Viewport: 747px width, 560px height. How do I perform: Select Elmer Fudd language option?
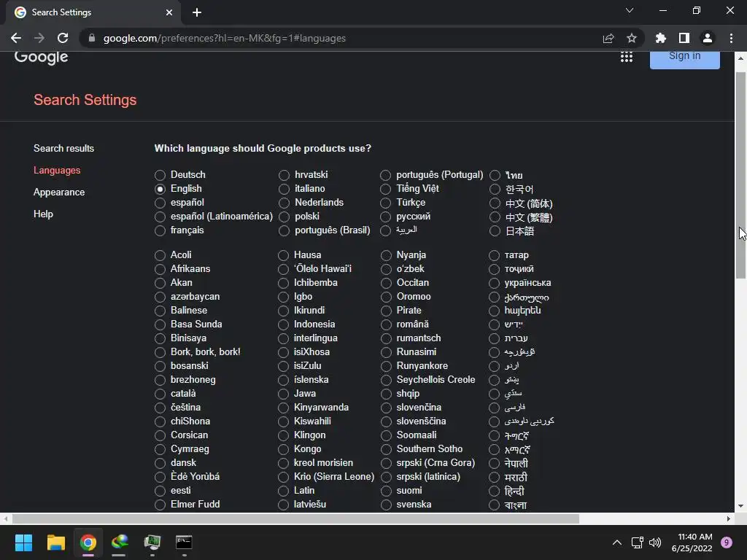pyautogui.click(x=160, y=505)
